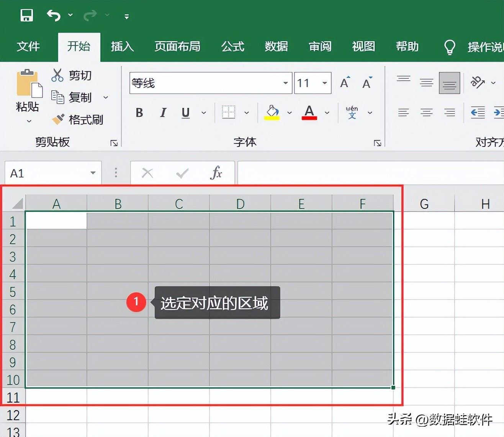Screen dimensions: 504x437
Task: Click the Undo arrow icon
Action: pyautogui.click(x=54, y=15)
